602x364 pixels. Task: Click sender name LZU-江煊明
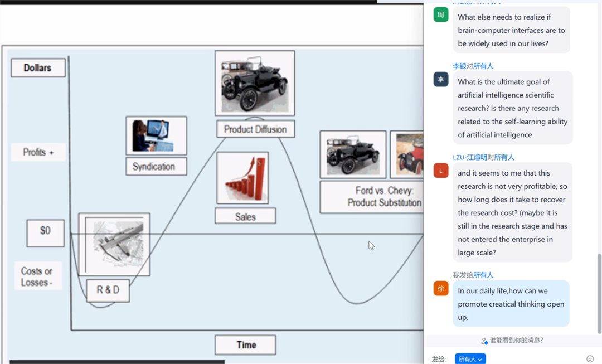coord(470,158)
